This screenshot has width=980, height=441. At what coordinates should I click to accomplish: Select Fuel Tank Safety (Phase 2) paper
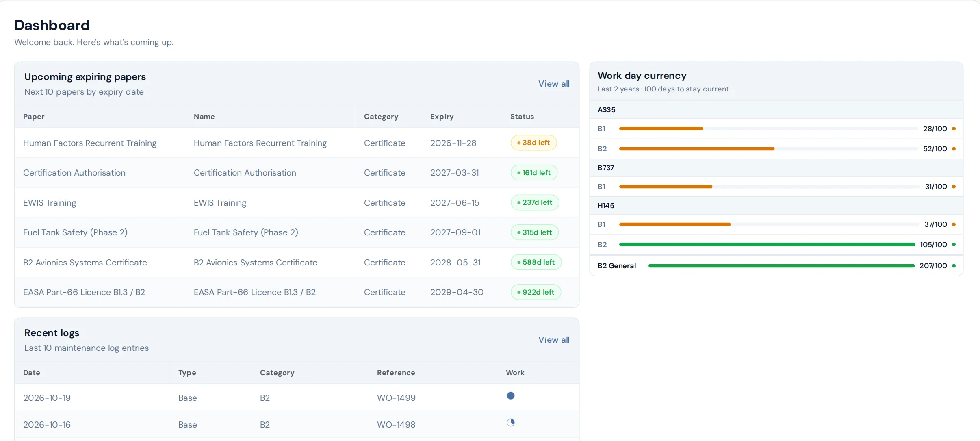75,232
